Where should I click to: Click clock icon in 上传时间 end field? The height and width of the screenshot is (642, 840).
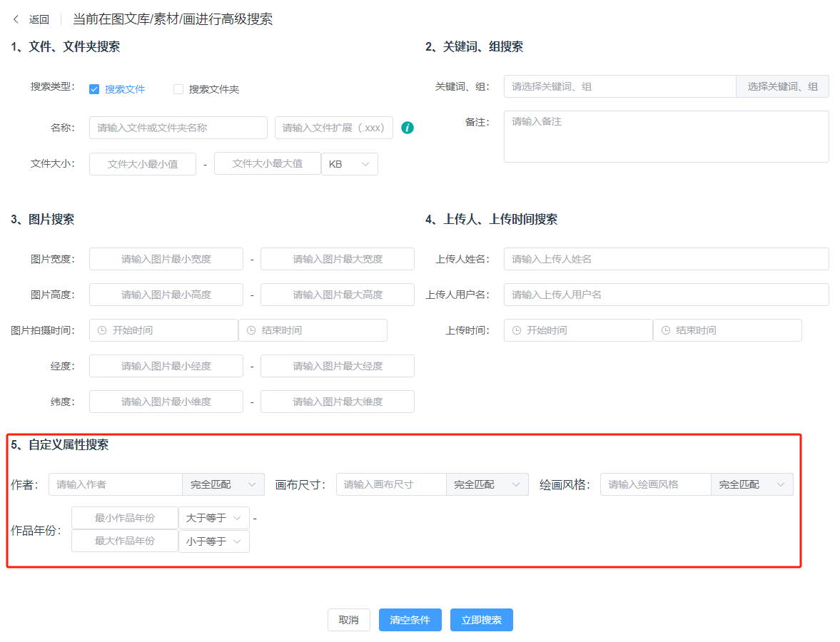coord(666,330)
